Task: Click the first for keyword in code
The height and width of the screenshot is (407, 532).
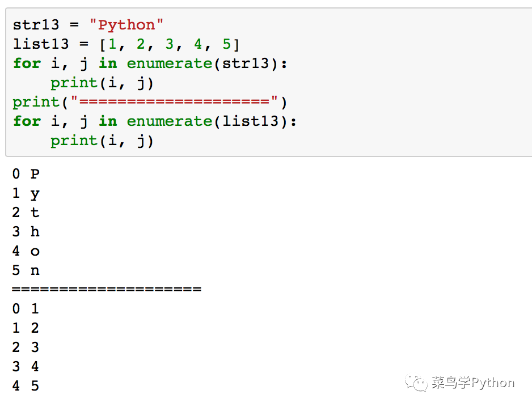Action: tap(27, 63)
